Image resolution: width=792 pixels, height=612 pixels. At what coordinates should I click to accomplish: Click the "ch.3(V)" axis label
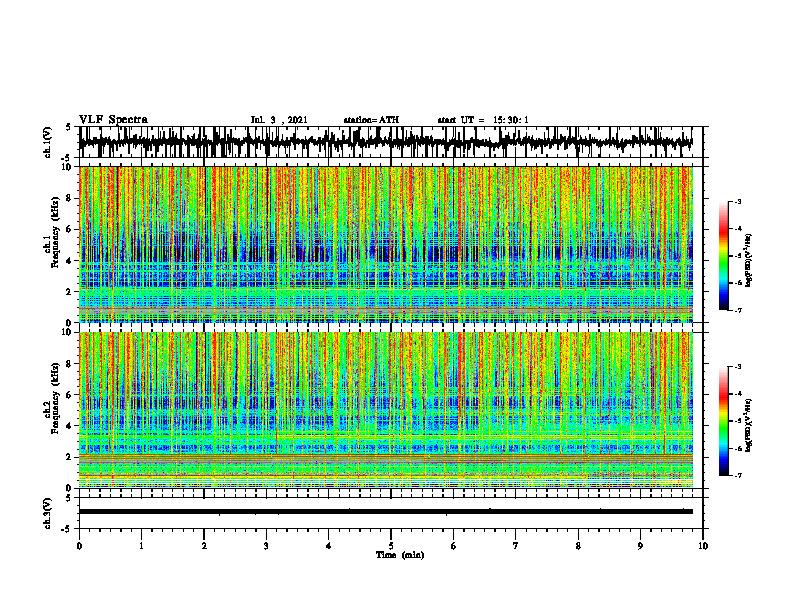[48, 513]
